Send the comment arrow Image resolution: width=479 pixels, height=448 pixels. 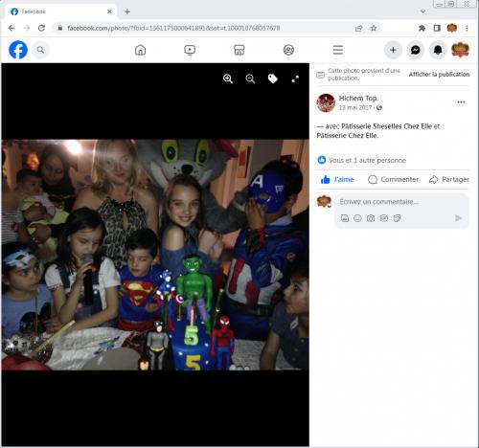[x=458, y=218]
